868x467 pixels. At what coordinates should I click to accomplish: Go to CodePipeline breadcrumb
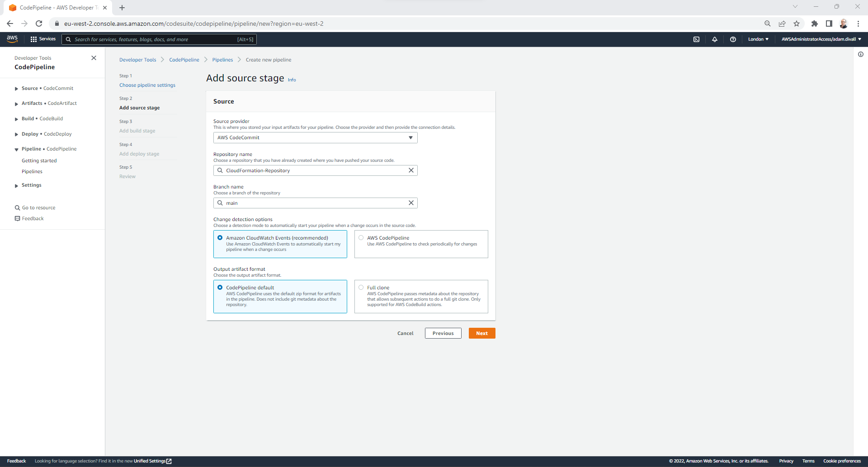(184, 60)
